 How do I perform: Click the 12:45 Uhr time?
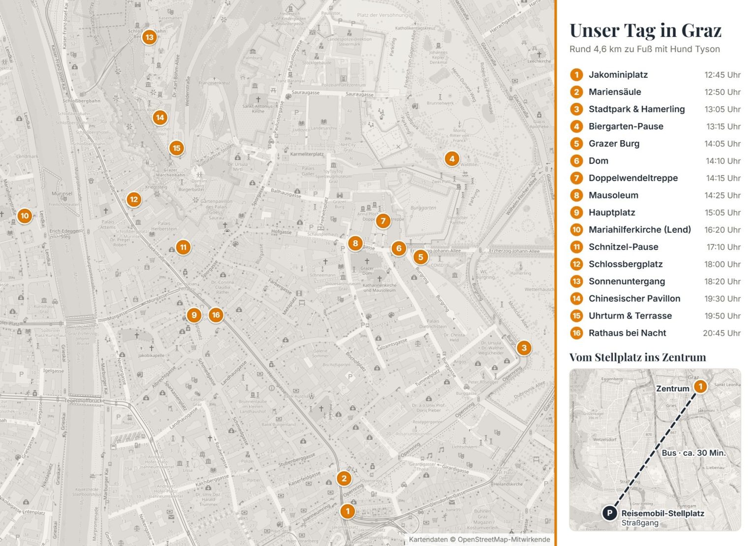click(723, 75)
